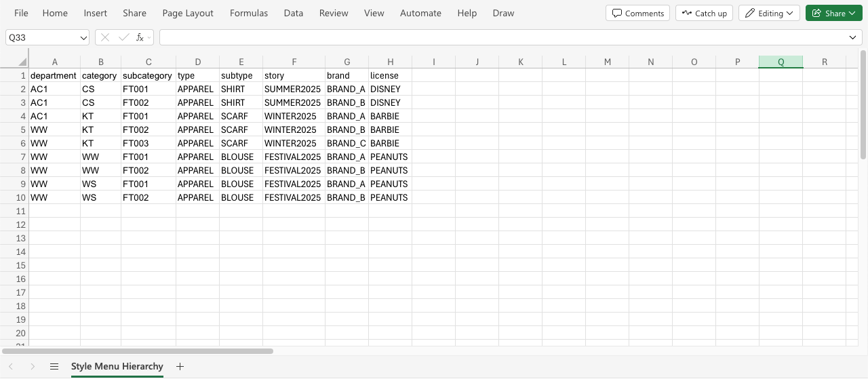Click the Catch up button

704,13
